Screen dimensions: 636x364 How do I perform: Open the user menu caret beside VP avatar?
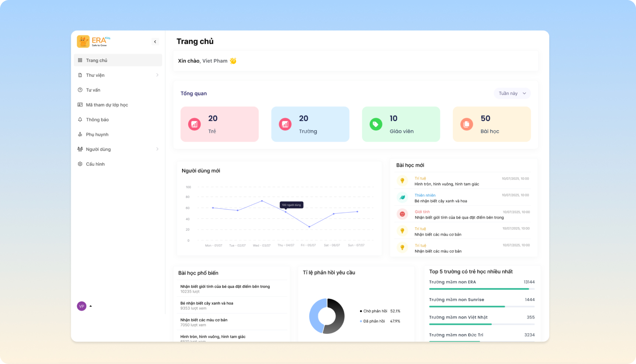91,306
